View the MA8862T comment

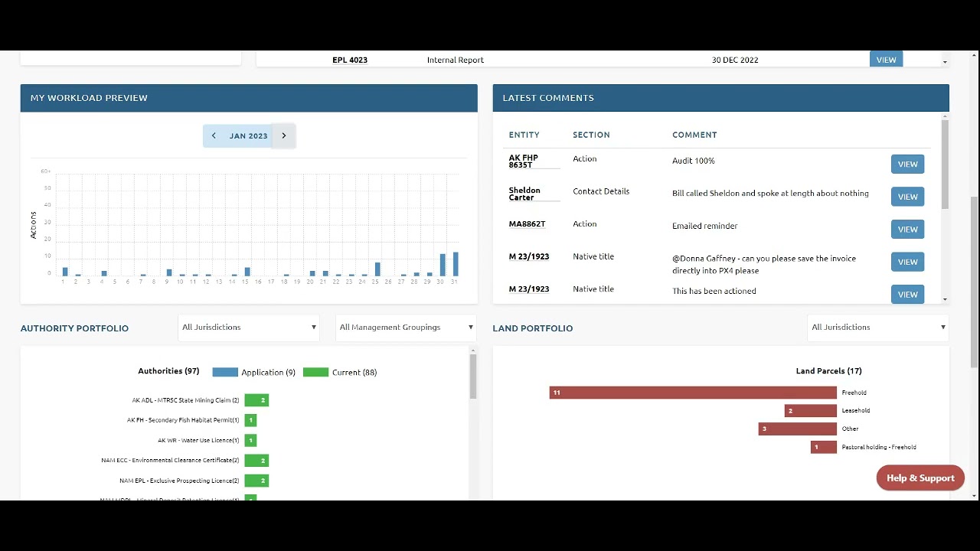[x=907, y=230]
